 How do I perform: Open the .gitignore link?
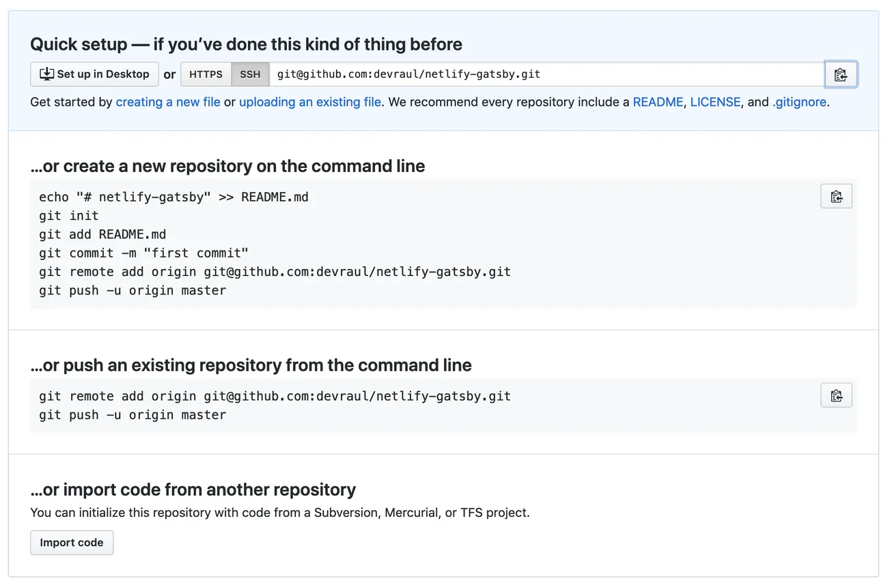(x=799, y=102)
